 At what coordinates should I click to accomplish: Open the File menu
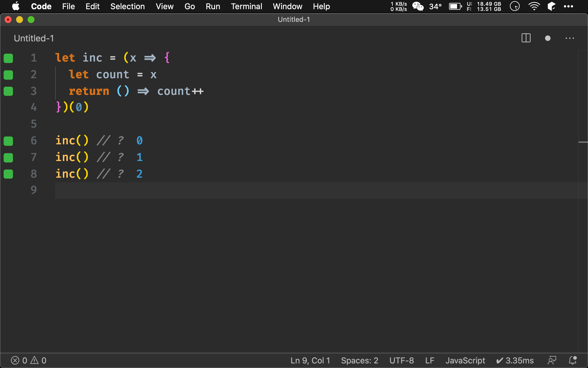(x=68, y=6)
